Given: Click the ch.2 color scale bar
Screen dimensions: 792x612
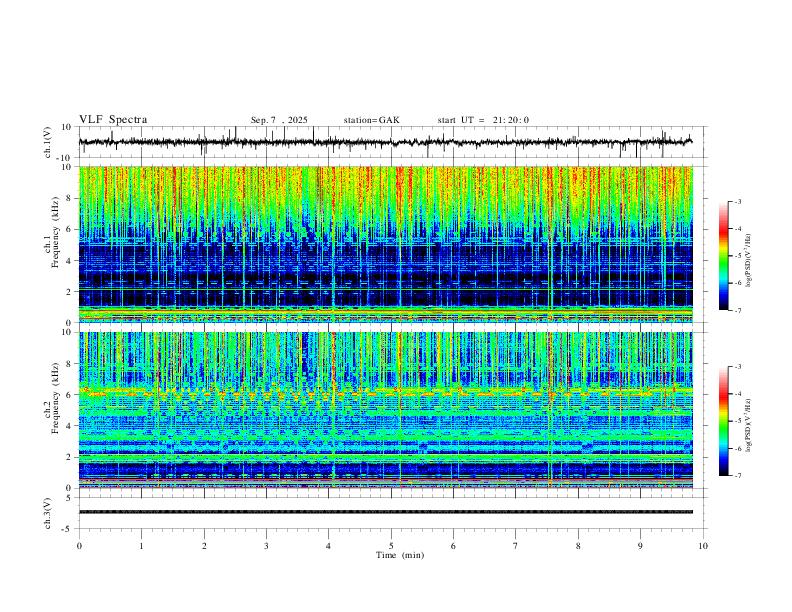Looking at the screenshot, I should [724, 421].
